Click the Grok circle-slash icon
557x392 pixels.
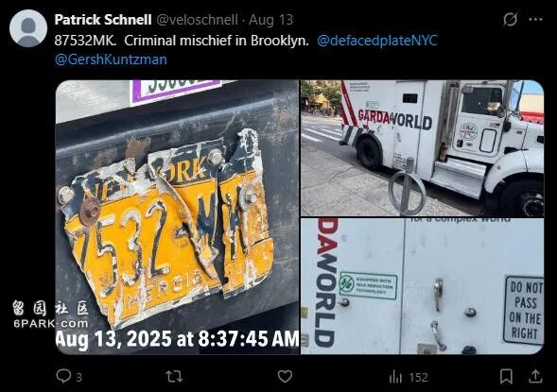point(510,19)
